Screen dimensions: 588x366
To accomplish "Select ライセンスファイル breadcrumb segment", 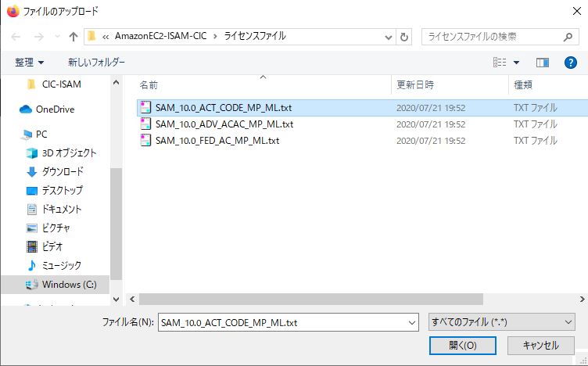I will pos(255,37).
